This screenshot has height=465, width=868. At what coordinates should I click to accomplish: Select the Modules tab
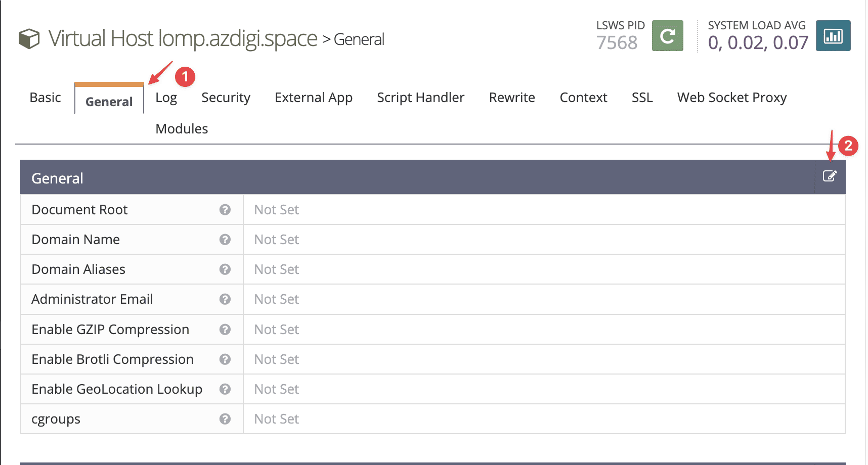182,129
